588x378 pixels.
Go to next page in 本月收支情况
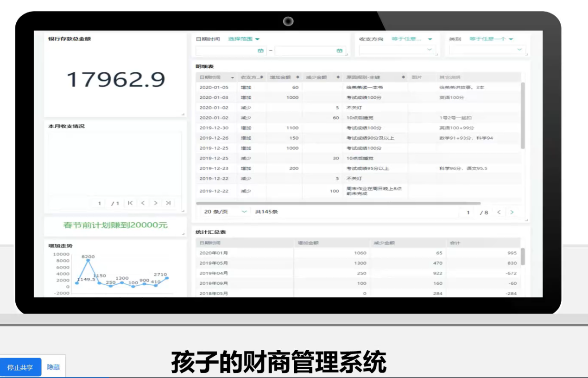(156, 203)
